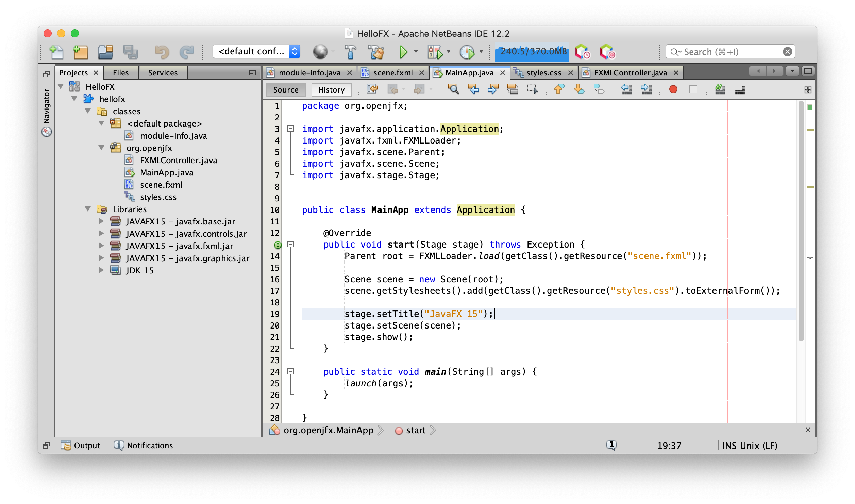
Task: Click the Debug Project toolbar icon
Action: coord(435,52)
